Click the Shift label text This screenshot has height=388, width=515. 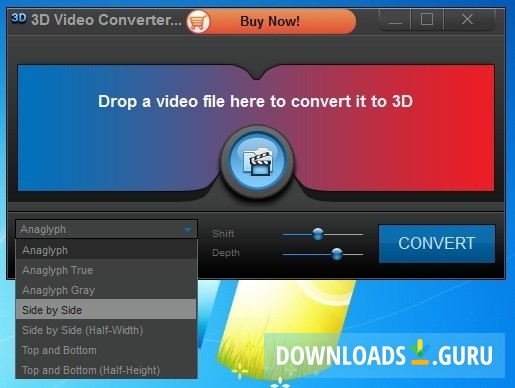tap(223, 233)
